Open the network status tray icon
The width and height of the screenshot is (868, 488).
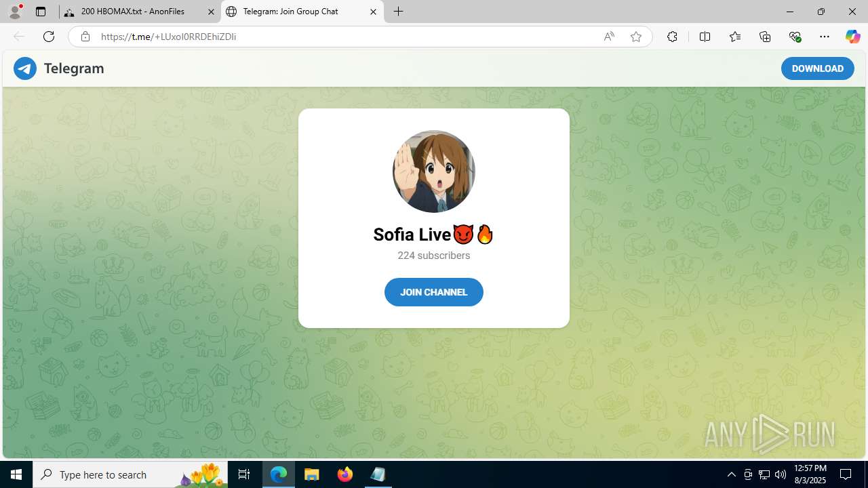click(x=764, y=474)
